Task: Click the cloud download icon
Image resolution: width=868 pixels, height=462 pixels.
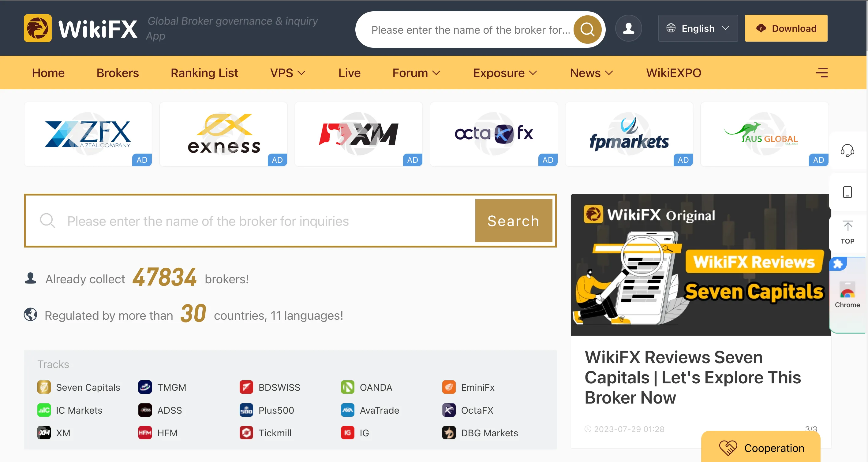Action: (761, 28)
